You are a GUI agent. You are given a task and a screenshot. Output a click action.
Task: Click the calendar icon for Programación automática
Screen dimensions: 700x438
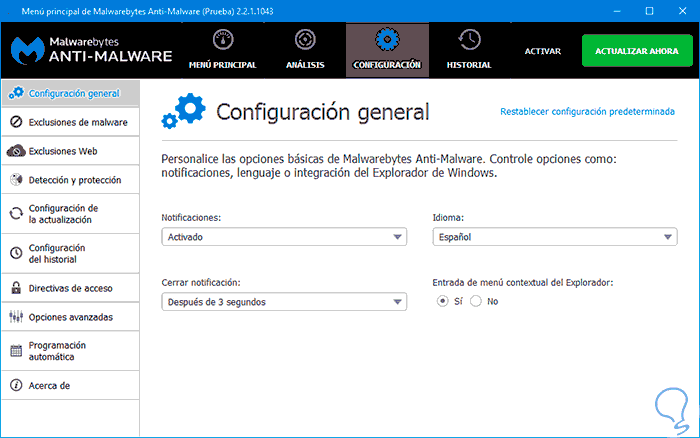pyautogui.click(x=16, y=351)
